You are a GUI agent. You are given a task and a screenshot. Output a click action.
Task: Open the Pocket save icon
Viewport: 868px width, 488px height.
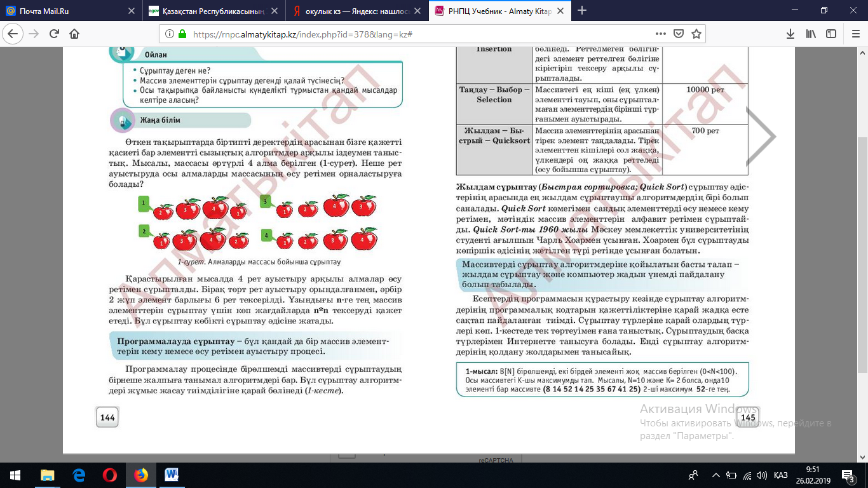click(x=679, y=34)
